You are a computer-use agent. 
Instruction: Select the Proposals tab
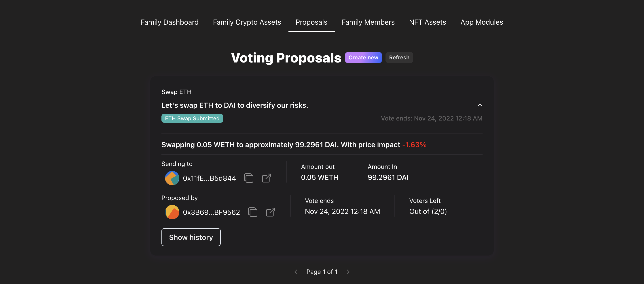click(x=311, y=22)
